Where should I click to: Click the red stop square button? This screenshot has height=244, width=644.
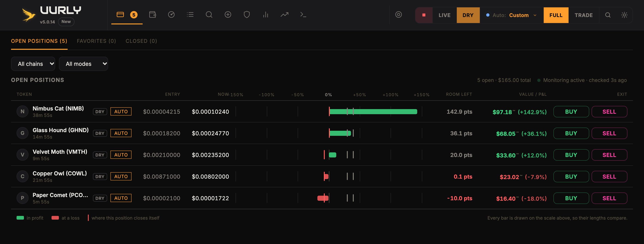tap(424, 15)
